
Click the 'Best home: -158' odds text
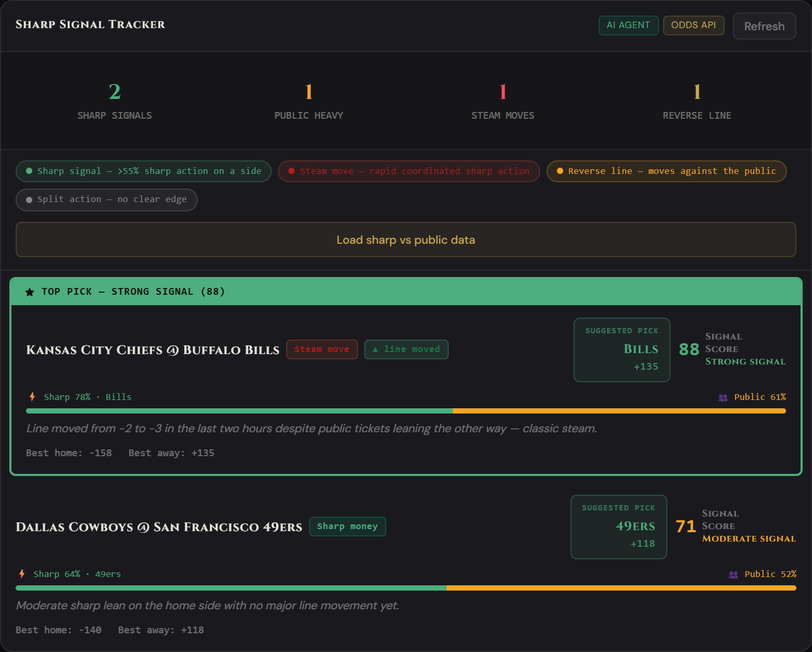[69, 453]
